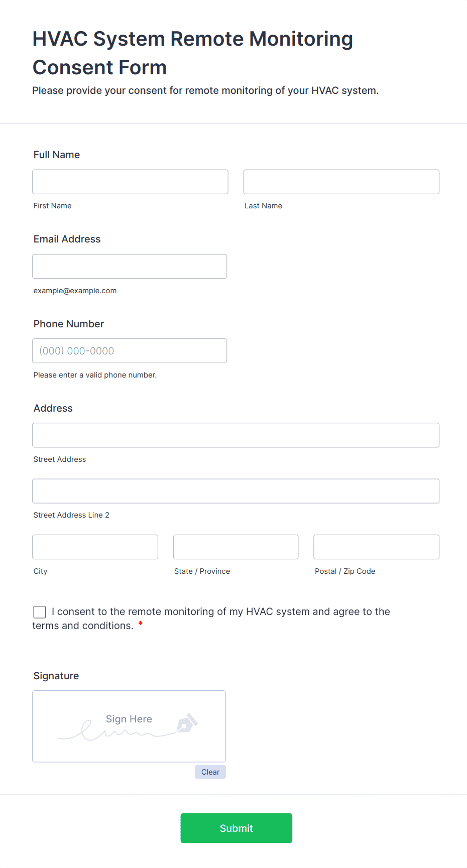Click the Postal / Zip Code field
The height and width of the screenshot is (868, 467).
(377, 547)
